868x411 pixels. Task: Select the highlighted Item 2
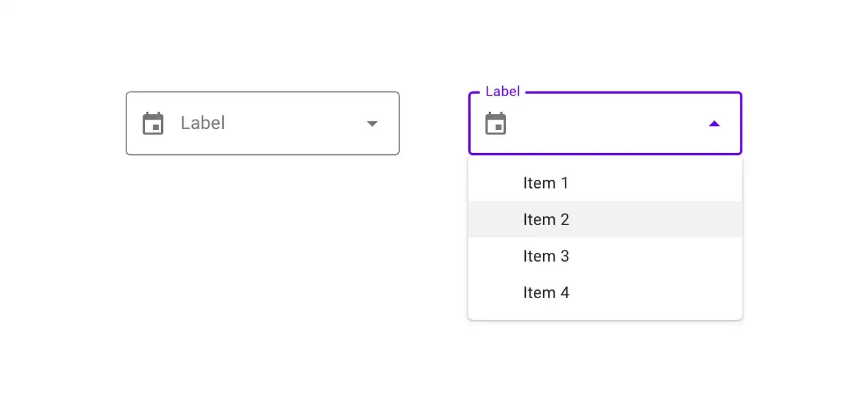coord(546,219)
